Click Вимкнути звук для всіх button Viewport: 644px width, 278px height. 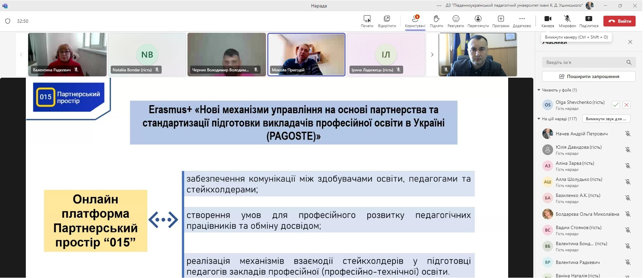pos(606,119)
